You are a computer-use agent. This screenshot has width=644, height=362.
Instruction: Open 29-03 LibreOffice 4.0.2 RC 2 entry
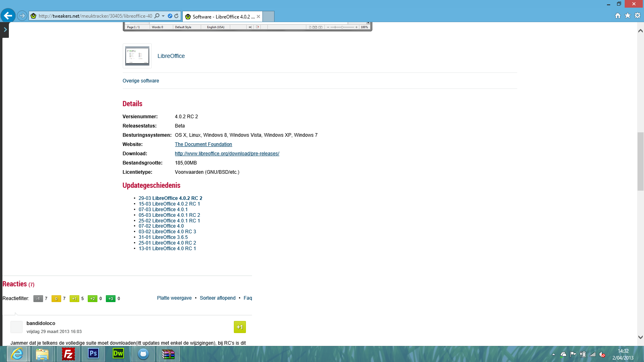pyautogui.click(x=170, y=198)
